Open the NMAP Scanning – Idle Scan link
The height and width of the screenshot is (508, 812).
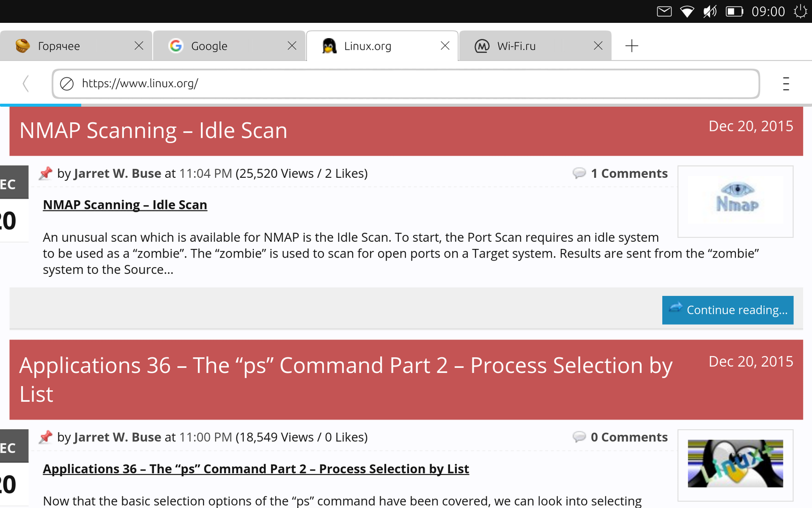click(125, 205)
